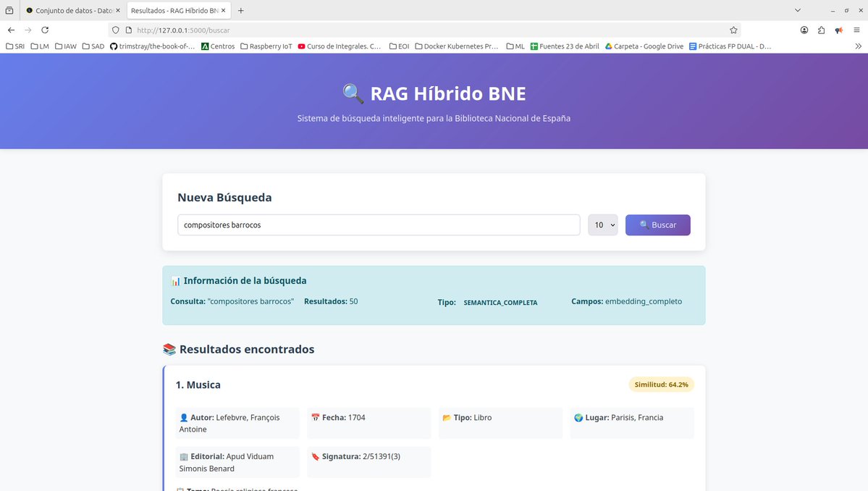Click the Resultados: 50 text
Image resolution: width=868 pixels, height=491 pixels.
pos(331,302)
